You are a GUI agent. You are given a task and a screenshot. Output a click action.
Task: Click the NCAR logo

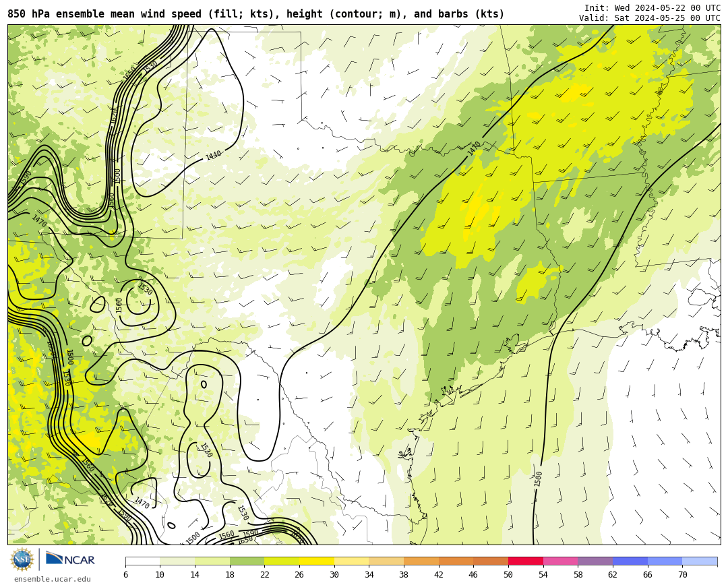click(70, 559)
